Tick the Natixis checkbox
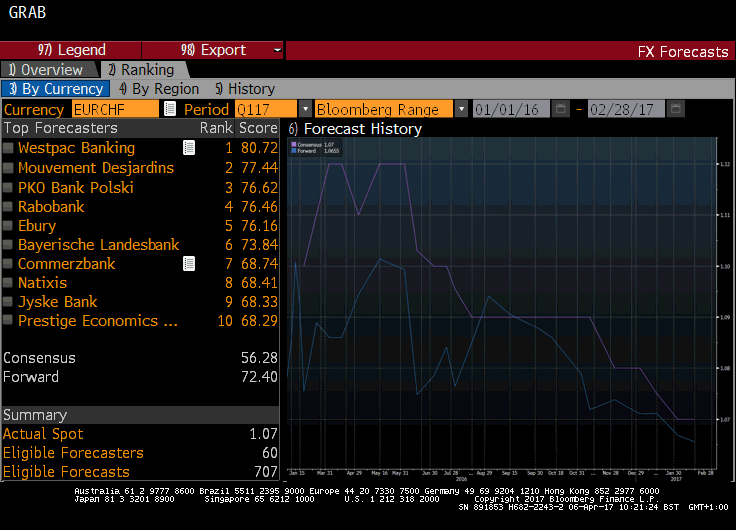The image size is (736, 530). tap(8, 283)
